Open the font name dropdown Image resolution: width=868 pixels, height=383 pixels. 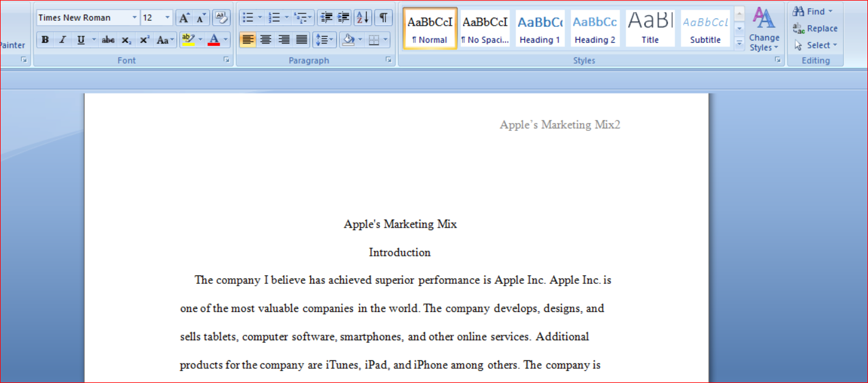tap(135, 17)
